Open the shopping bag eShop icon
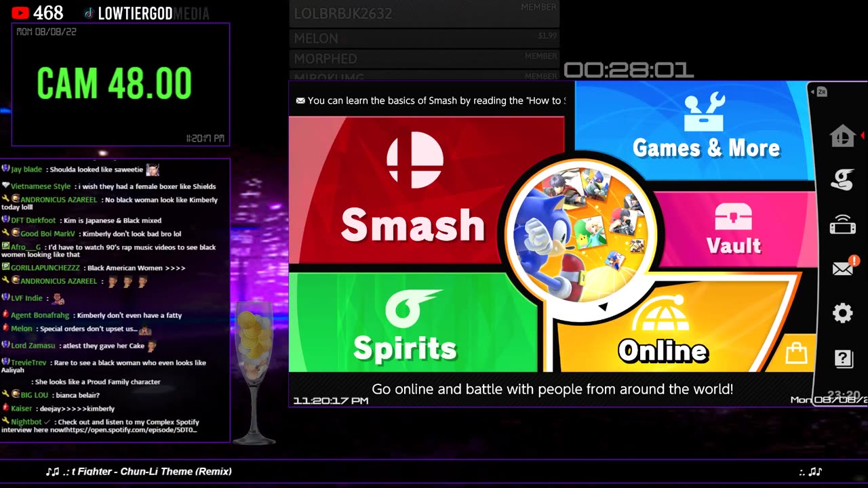The height and width of the screenshot is (488, 868). [x=796, y=353]
